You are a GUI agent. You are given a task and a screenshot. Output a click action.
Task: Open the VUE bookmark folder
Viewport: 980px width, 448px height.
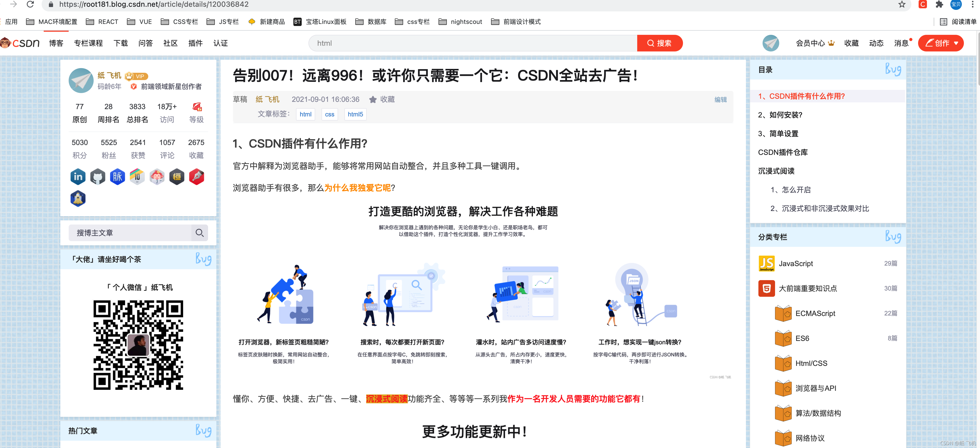(139, 22)
